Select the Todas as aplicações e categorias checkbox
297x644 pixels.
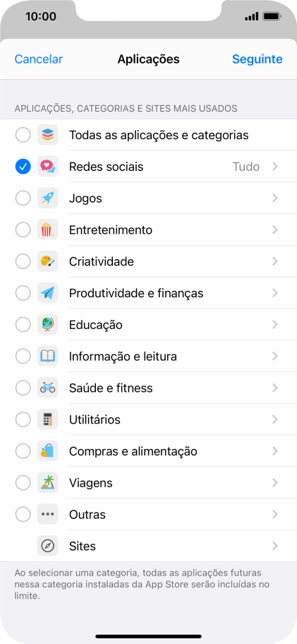tap(23, 135)
